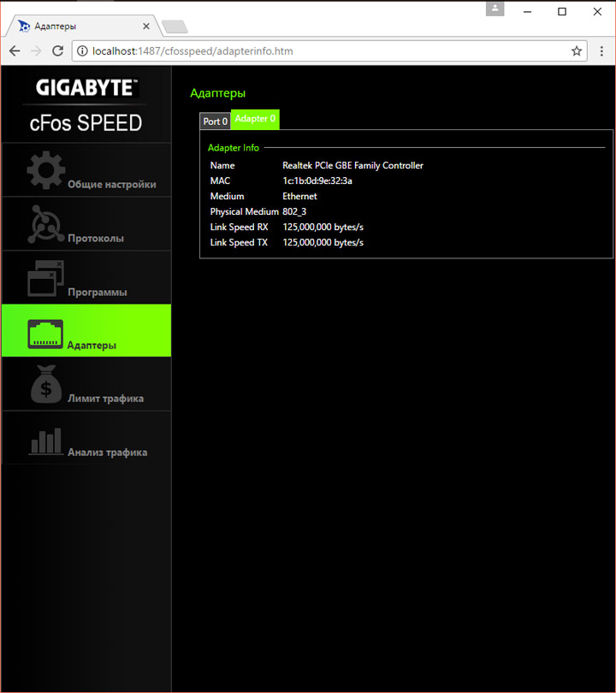The height and width of the screenshot is (693, 616).
Task: Select the Адаптеры ethernet port icon
Action: point(45,335)
